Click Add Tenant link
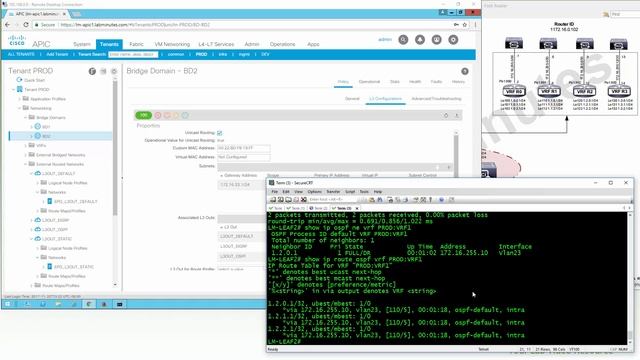This screenshot has width=640, height=360. 57,54
